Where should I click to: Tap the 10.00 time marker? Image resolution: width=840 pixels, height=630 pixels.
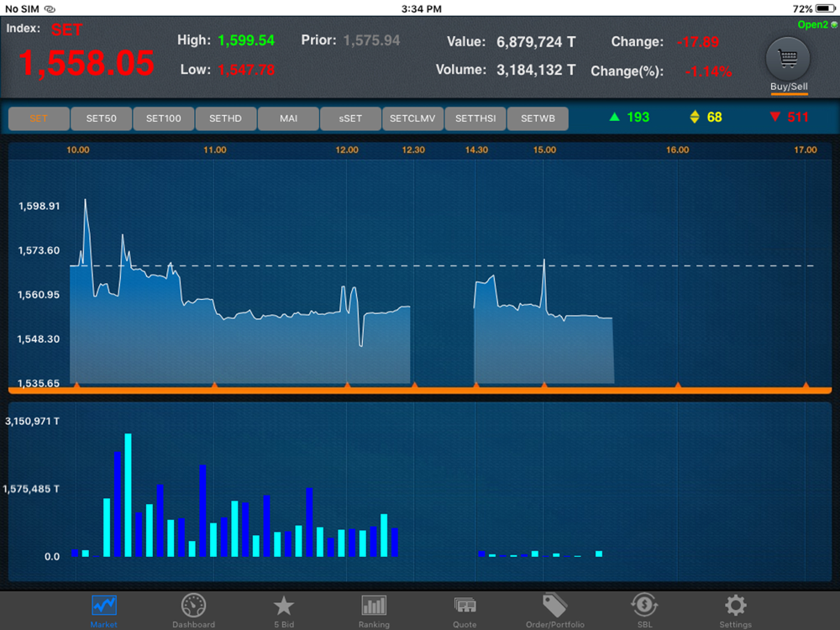coord(77,150)
